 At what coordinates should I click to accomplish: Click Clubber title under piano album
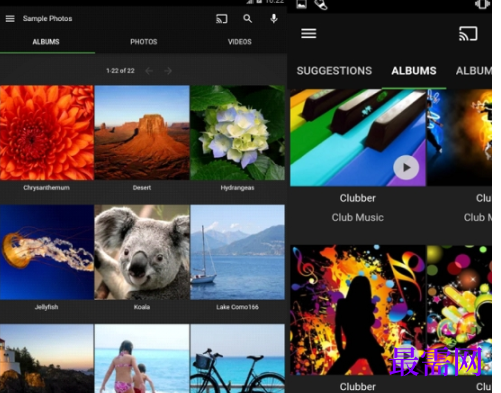click(358, 198)
